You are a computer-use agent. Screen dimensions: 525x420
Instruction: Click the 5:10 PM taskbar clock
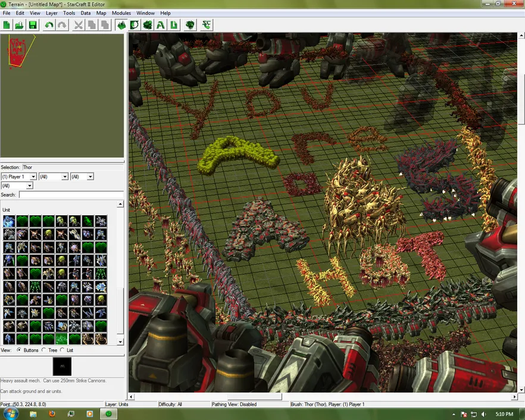(x=504, y=414)
